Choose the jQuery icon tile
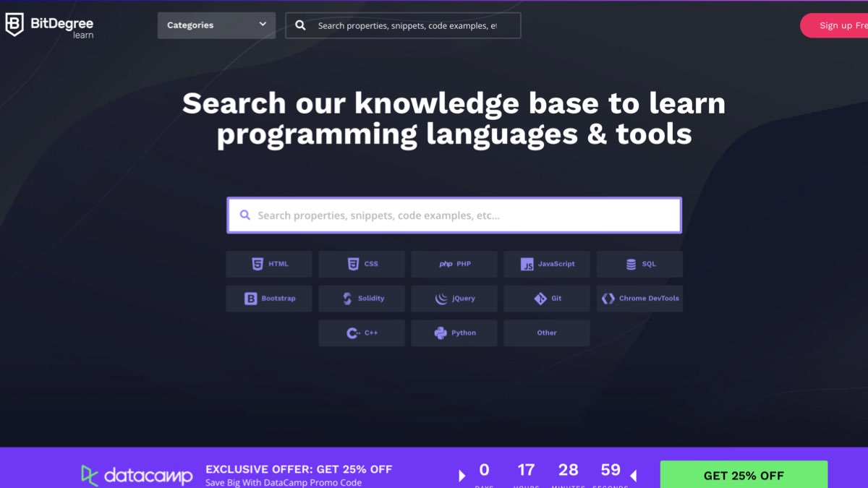This screenshot has height=488, width=868. pos(441,299)
